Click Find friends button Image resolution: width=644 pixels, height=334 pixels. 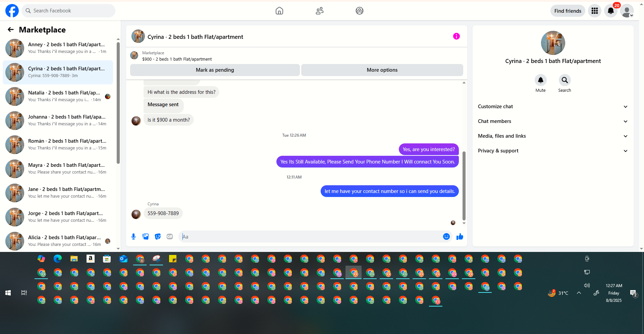pyautogui.click(x=568, y=11)
